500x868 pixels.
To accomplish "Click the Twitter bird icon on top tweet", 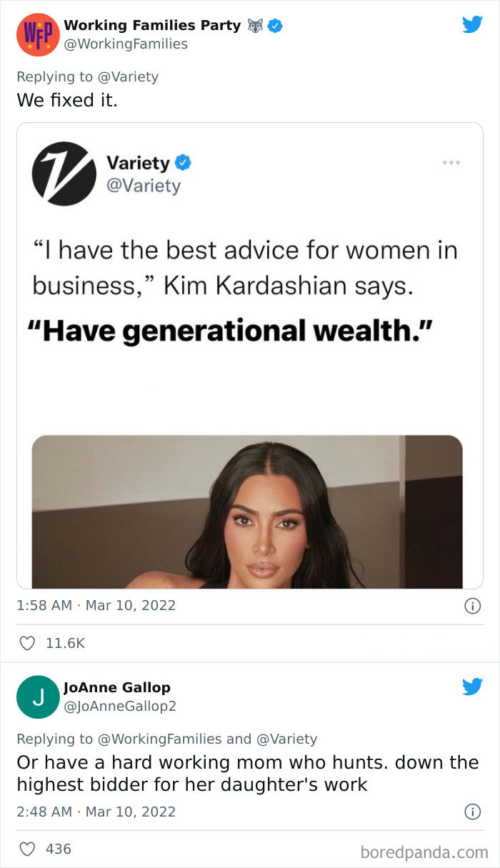I will click(472, 24).
